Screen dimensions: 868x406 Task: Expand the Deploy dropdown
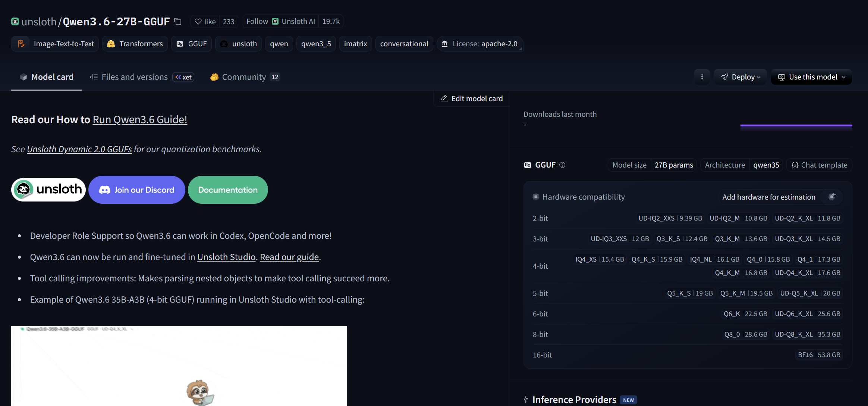point(740,77)
